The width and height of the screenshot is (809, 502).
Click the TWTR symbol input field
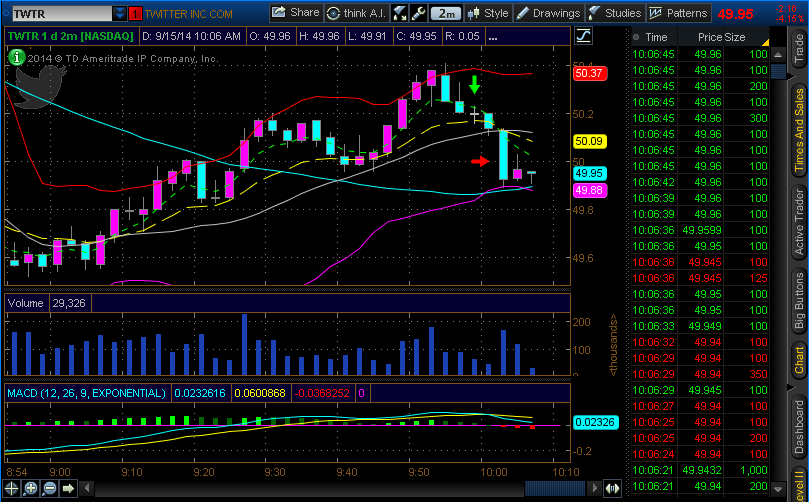[x=61, y=13]
